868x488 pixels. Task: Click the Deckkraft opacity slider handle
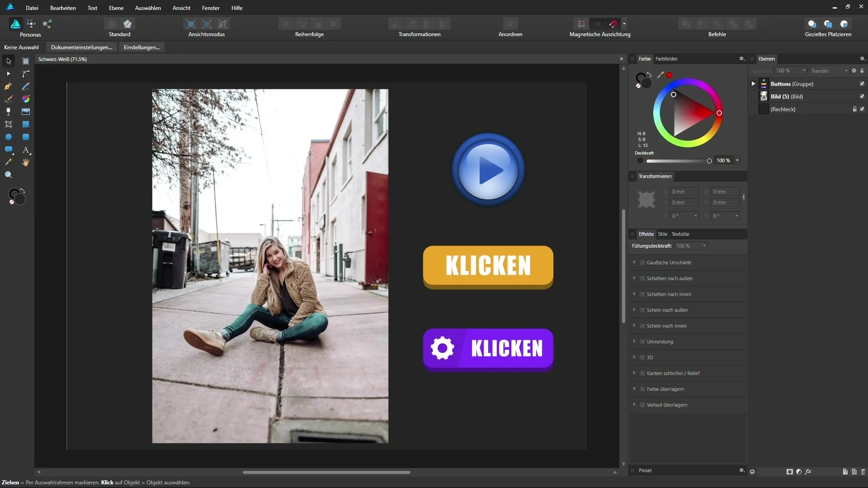tap(709, 161)
